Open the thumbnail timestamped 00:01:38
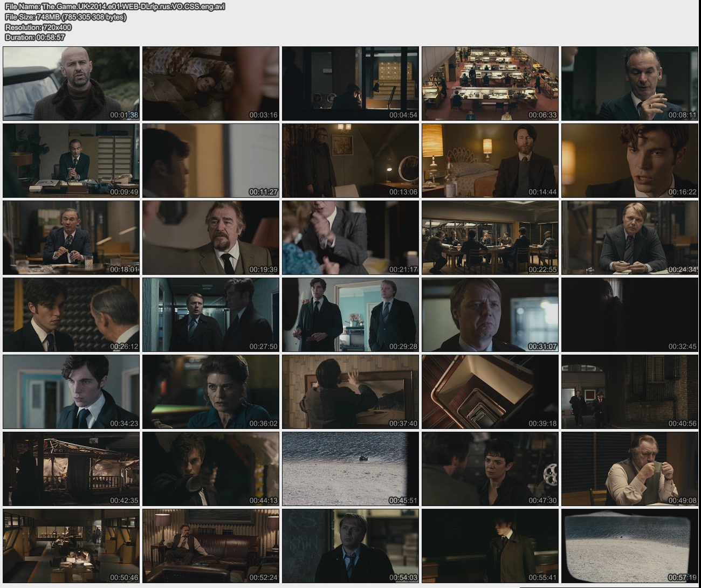Screen dimensions: 701x588 pos(71,84)
